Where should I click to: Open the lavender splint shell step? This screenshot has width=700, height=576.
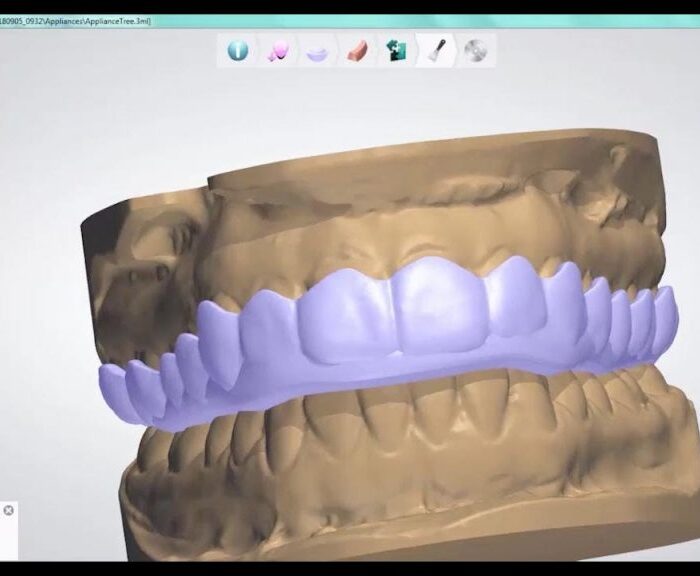(317, 53)
